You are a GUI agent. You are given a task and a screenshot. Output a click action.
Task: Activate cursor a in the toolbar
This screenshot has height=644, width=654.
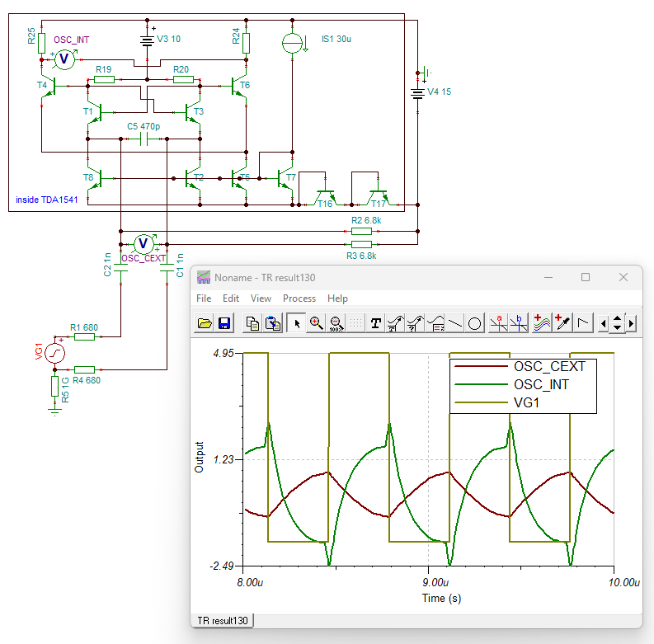pyautogui.click(x=498, y=323)
